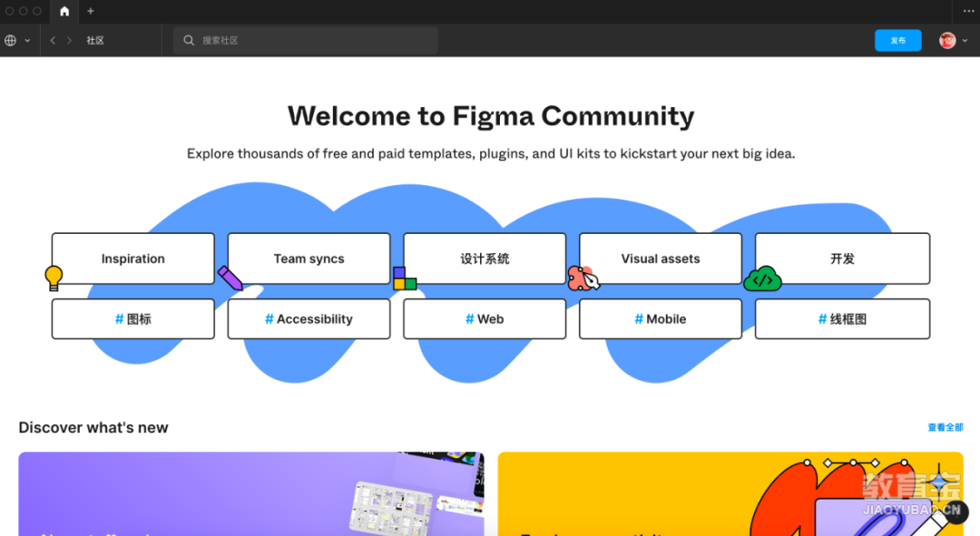Open the 设计系统 category
This screenshot has height=536, width=980.
click(485, 258)
